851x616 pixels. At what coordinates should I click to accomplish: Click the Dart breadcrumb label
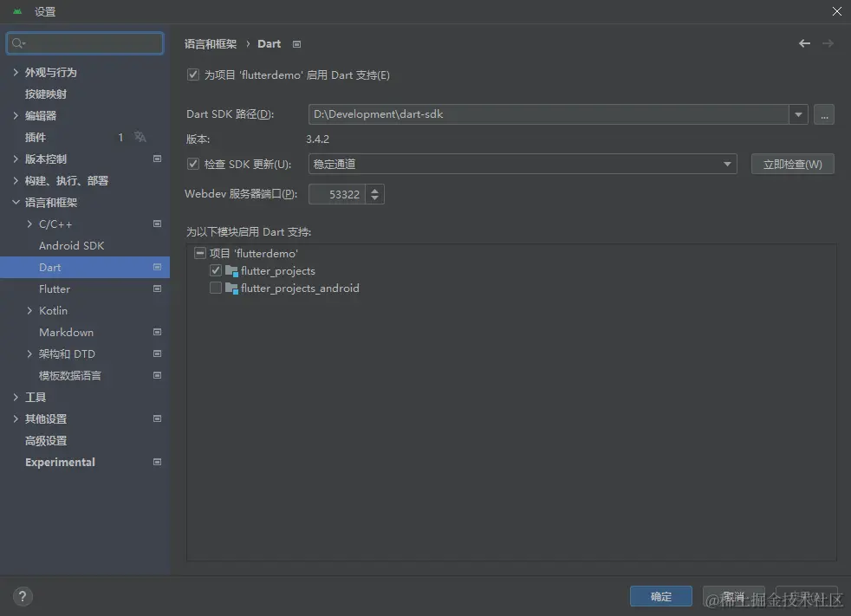tap(270, 44)
